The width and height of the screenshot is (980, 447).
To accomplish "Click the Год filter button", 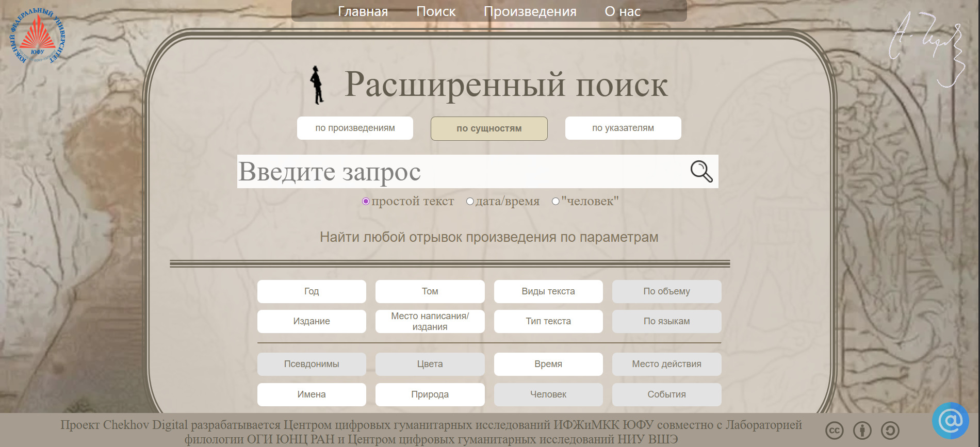I will click(312, 291).
